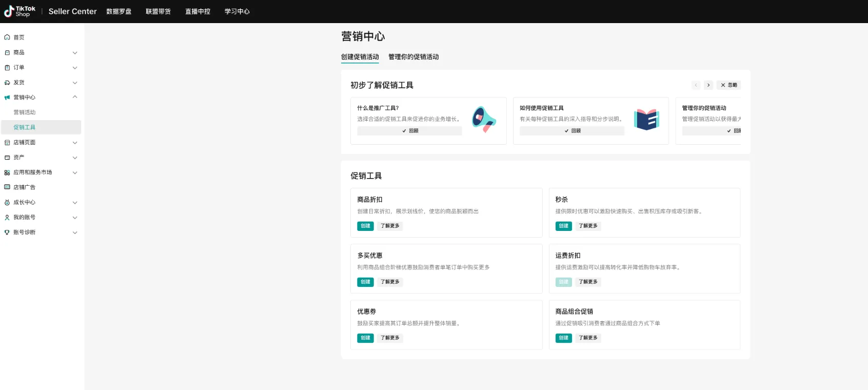Click 创建 under 商品折扣
The height and width of the screenshot is (390, 868).
[x=365, y=226]
